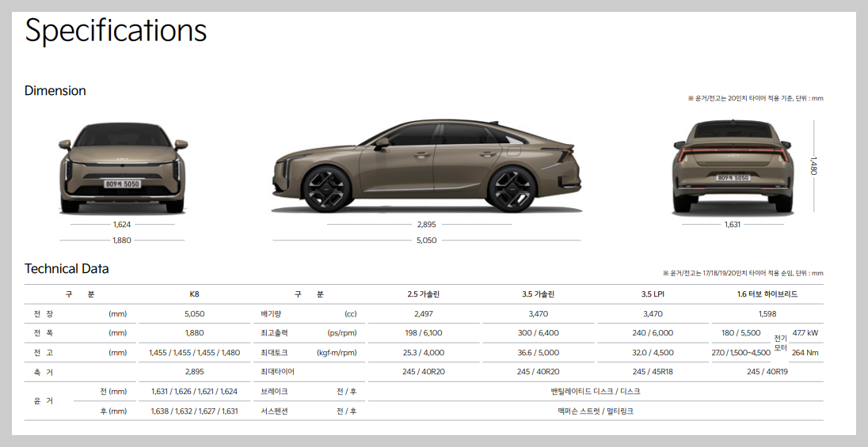
Task: Click the 300 / 6,400 power value
Action: [538, 333]
